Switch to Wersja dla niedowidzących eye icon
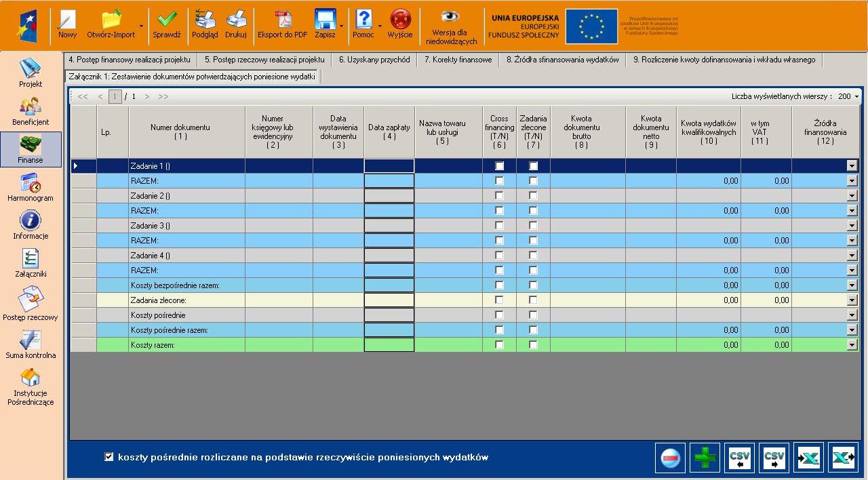Screen dimensions: 868x480 (x=450, y=16)
